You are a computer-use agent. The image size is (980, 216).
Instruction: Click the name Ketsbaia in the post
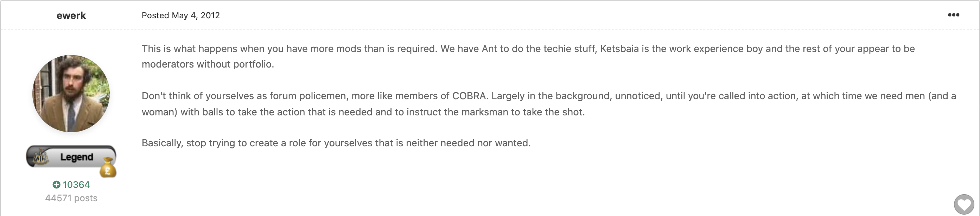[x=619, y=49]
